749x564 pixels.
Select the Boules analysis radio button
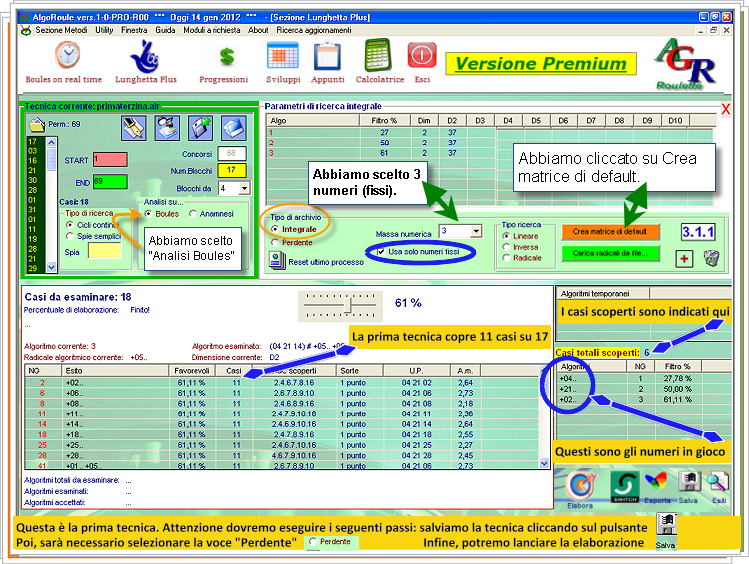148,214
